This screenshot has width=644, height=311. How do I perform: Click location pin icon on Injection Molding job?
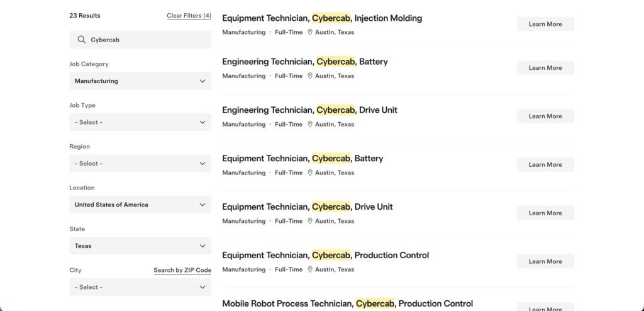point(310,32)
